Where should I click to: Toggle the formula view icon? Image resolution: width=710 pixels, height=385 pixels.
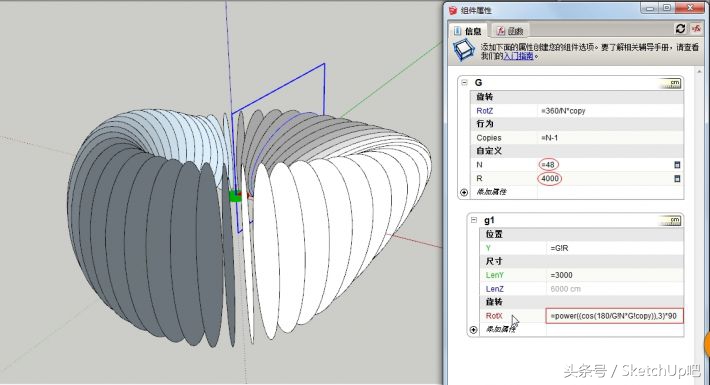[696, 29]
